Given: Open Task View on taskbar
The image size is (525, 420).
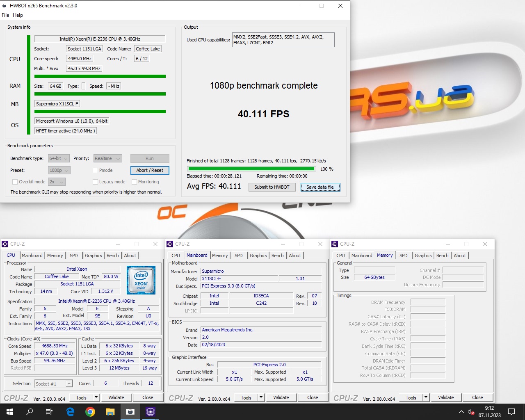Looking at the screenshot, I should (x=49, y=411).
